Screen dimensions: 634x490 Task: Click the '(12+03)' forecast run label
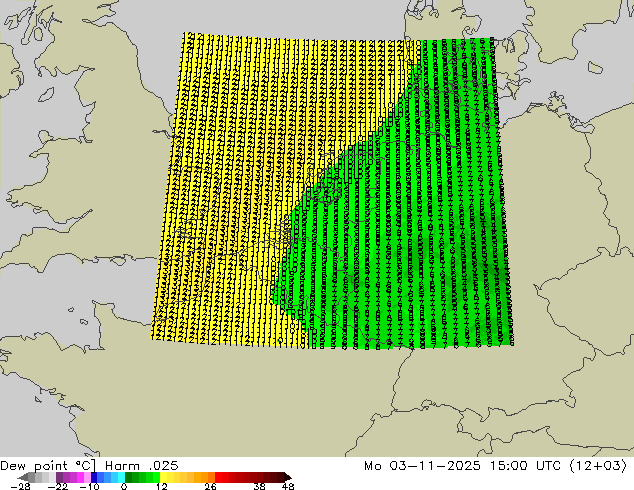click(x=598, y=466)
